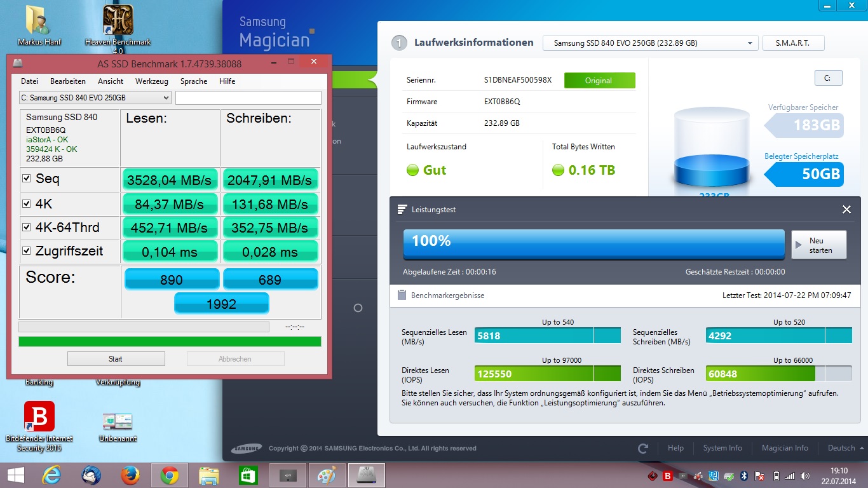Click the Sequenzielles Lesen result bar 5818
The image size is (868, 488).
(x=548, y=335)
